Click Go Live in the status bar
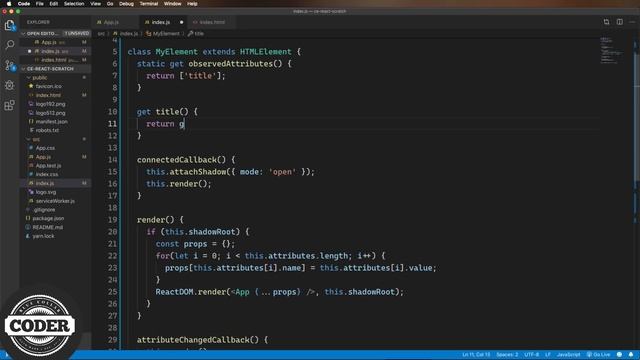Viewport: 640px width, 360px height. tap(598, 355)
